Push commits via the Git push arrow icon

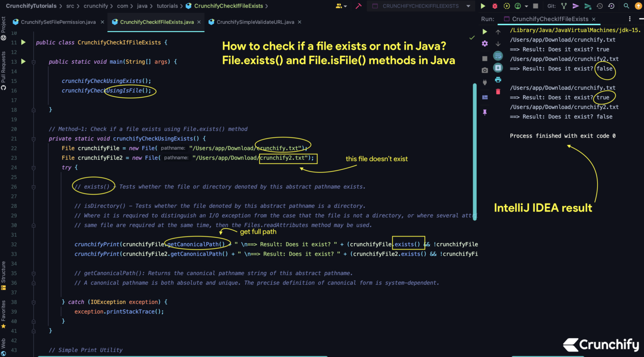coord(575,6)
